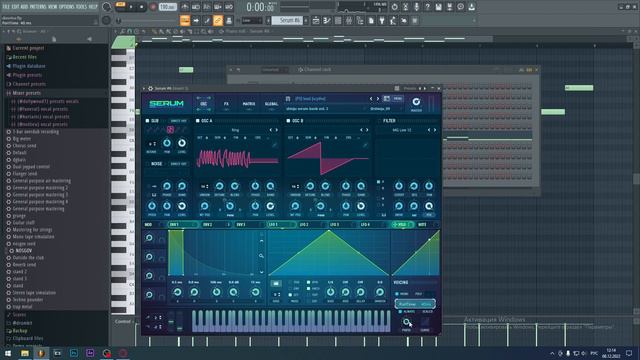Collapse the Mixer presets folder
The height and width of the screenshot is (360, 640).
(27, 93)
